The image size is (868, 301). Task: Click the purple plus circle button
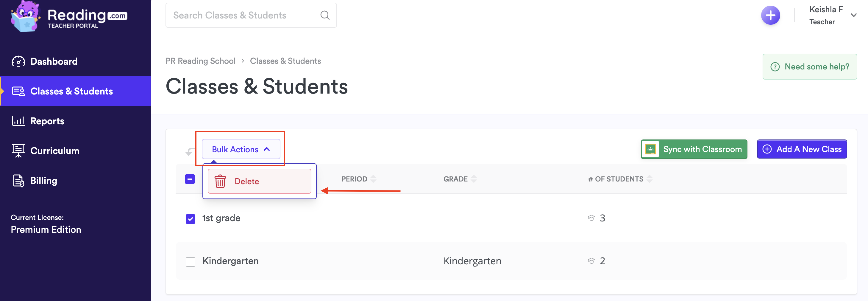(x=770, y=15)
